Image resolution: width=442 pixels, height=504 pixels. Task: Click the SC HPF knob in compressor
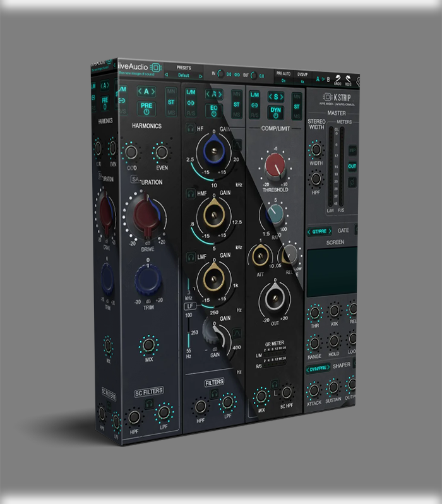(287, 392)
